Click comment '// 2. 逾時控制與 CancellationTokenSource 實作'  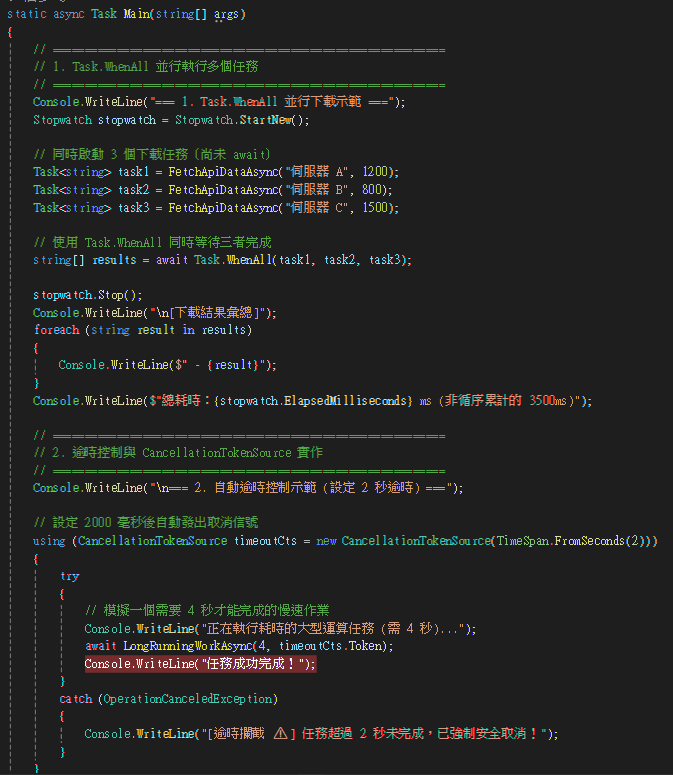[x=178, y=453]
